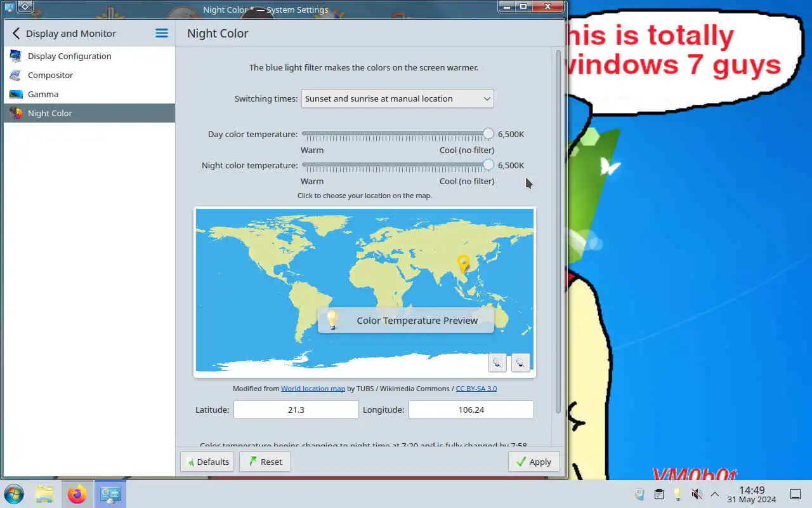812x508 pixels.
Task: Open the World location map link
Action: [313, 388]
